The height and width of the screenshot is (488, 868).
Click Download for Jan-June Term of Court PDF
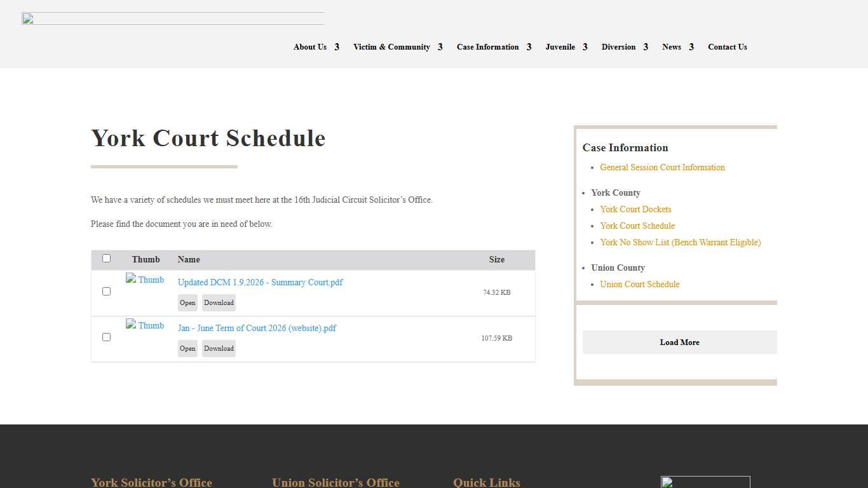tap(218, 348)
